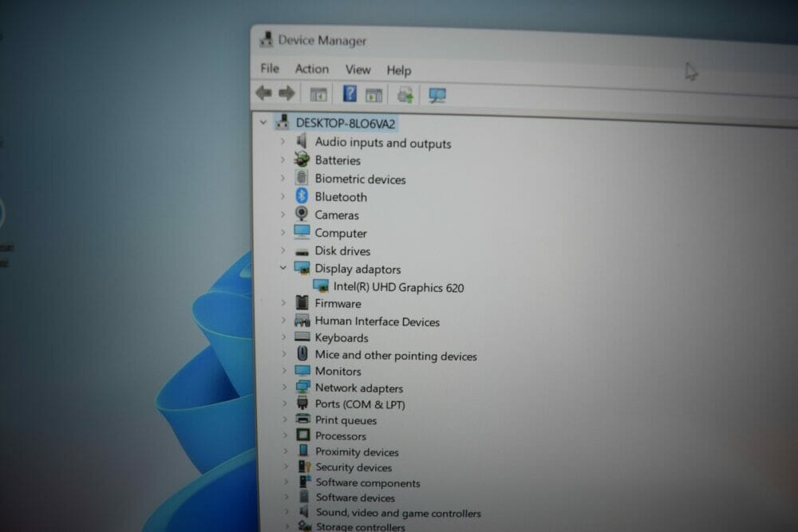Click the DESKTOP-8LO6VA2 computer icon
Viewport: 798px width, 532px height.
click(x=283, y=121)
